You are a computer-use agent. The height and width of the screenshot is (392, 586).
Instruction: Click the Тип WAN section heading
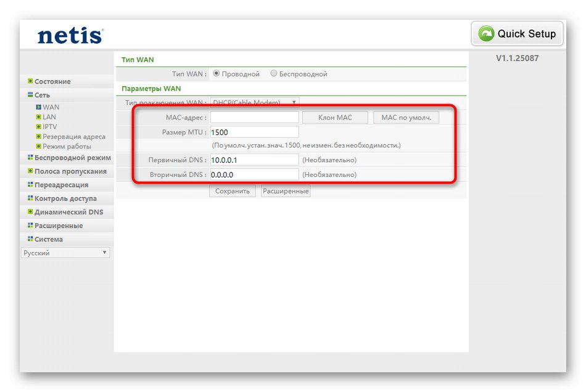(x=138, y=60)
